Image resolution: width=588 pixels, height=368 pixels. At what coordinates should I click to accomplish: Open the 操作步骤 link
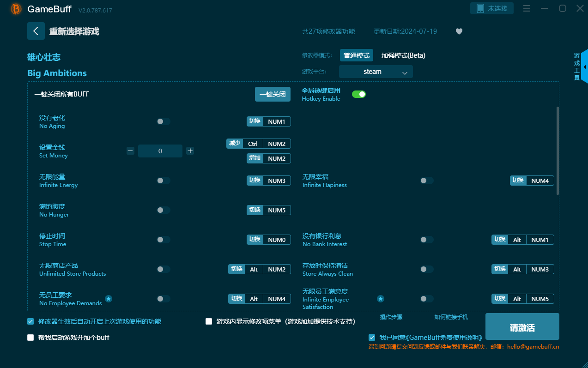tap(391, 317)
